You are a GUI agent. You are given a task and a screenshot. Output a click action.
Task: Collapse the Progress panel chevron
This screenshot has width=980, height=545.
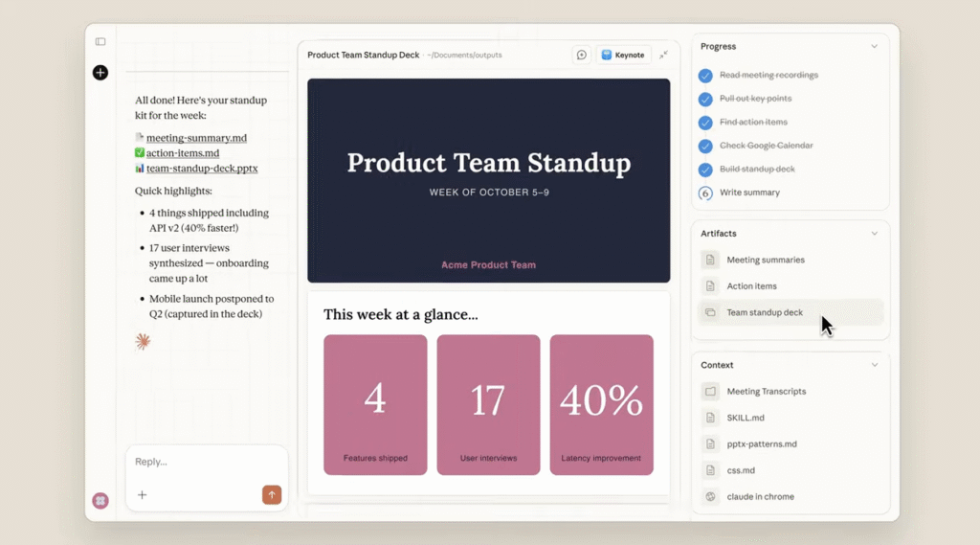pyautogui.click(x=874, y=46)
